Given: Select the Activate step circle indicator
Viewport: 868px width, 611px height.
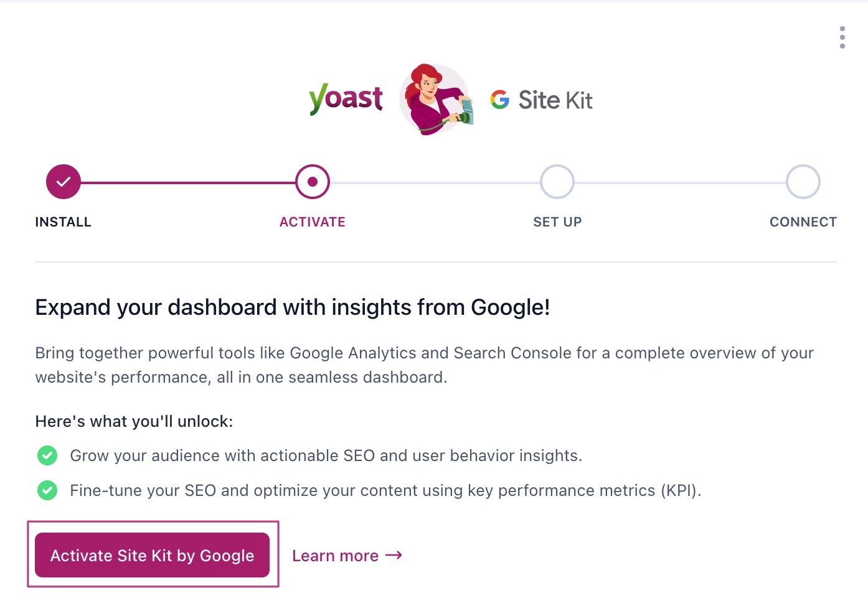Looking at the screenshot, I should pyautogui.click(x=313, y=182).
